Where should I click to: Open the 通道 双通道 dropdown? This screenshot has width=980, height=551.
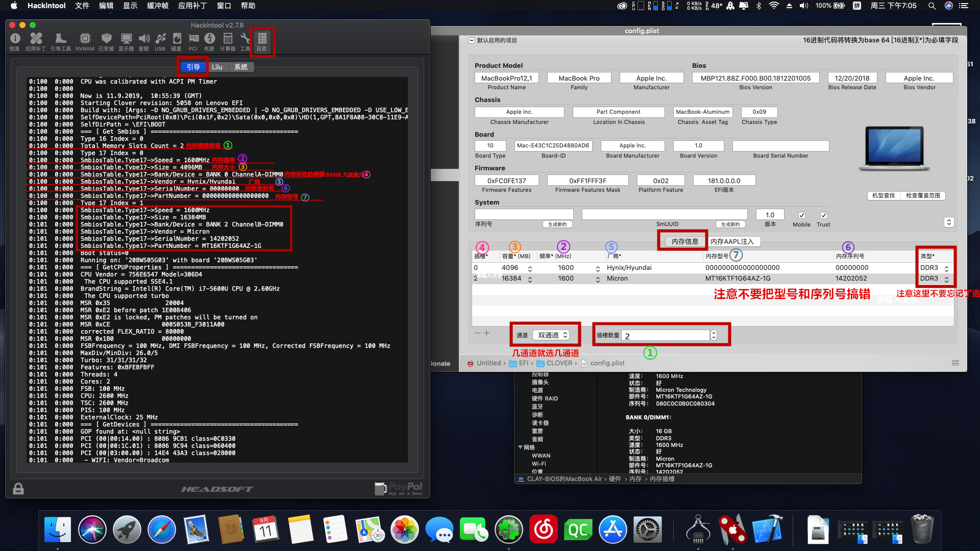(551, 335)
